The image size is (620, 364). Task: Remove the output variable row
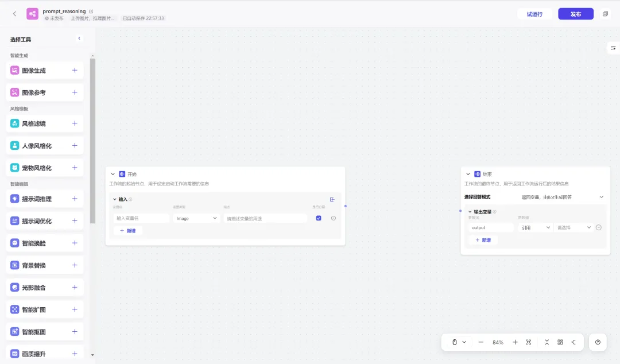tap(599, 227)
